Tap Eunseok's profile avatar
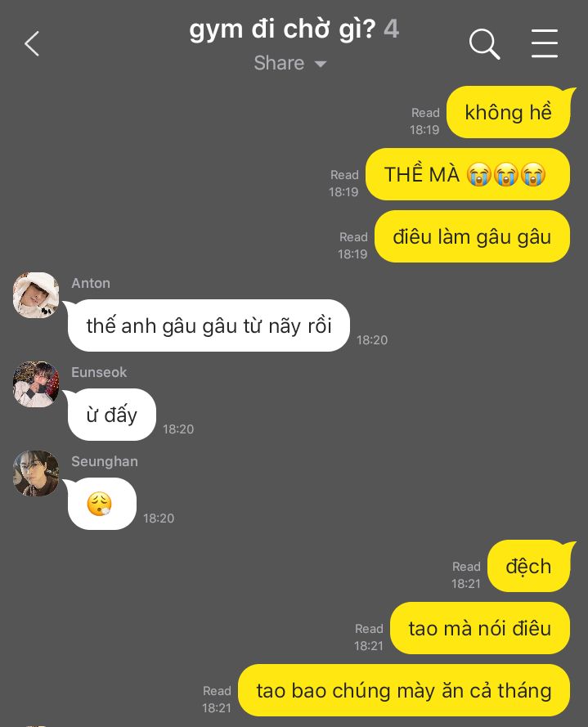 coord(36,384)
